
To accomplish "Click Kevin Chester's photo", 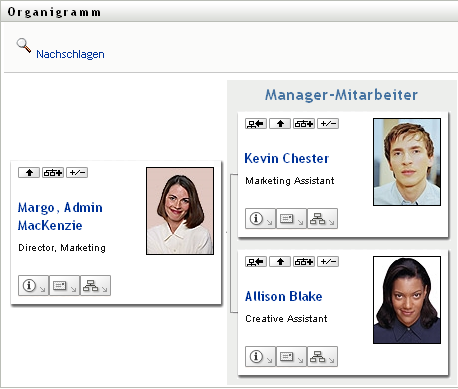I will [x=407, y=162].
